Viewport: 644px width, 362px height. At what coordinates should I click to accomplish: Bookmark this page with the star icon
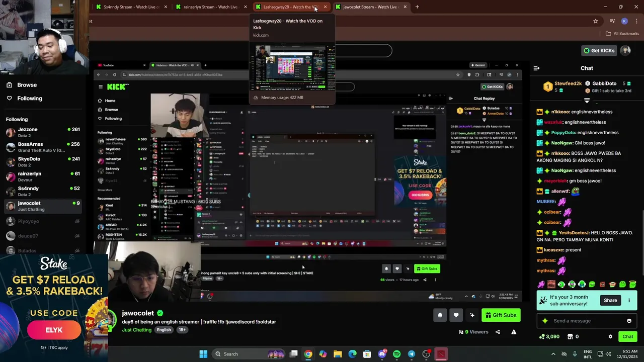click(596, 21)
